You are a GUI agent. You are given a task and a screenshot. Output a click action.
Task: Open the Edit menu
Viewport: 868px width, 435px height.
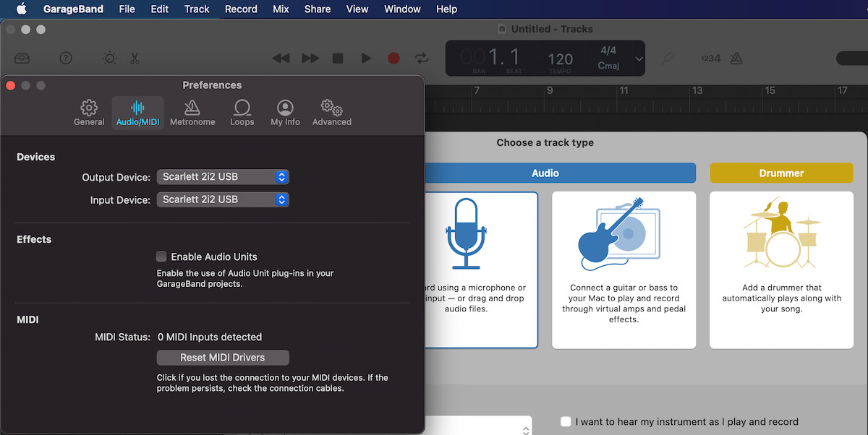click(x=160, y=9)
